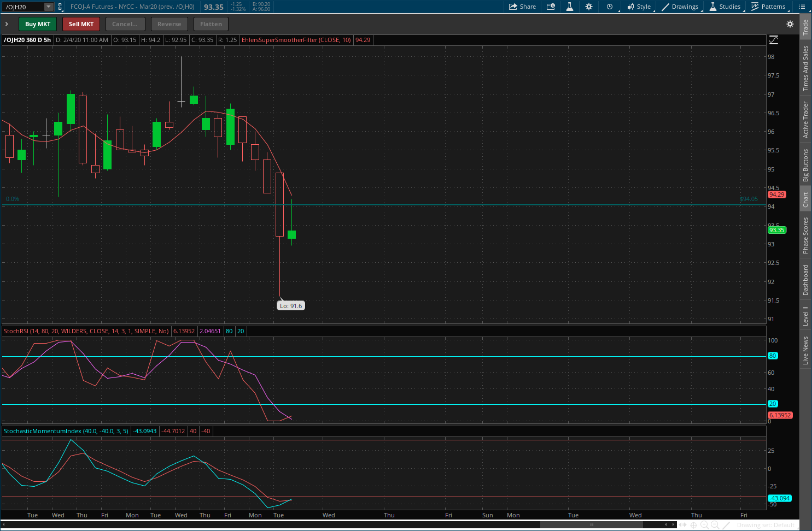Click the symbol link chain icon
The height and width of the screenshot is (531, 812).
pos(60,7)
